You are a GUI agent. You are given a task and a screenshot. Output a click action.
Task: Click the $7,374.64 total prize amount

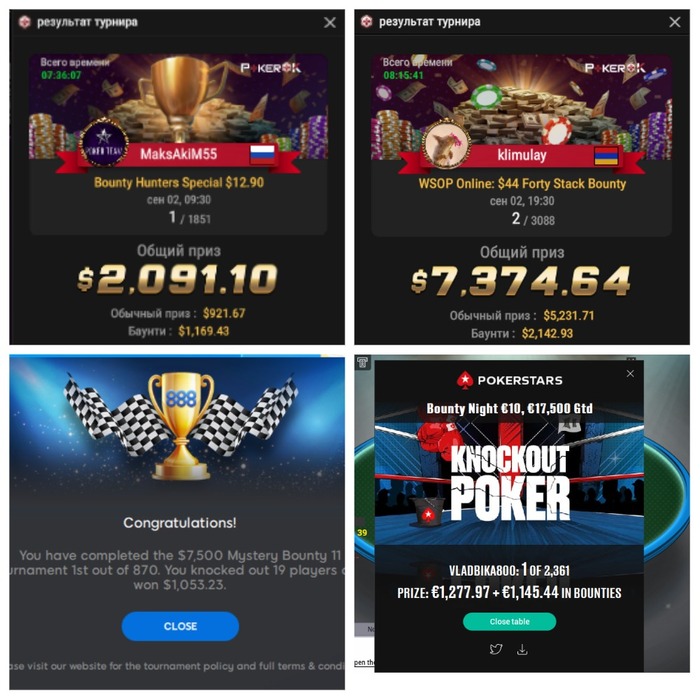pyautogui.click(x=521, y=281)
